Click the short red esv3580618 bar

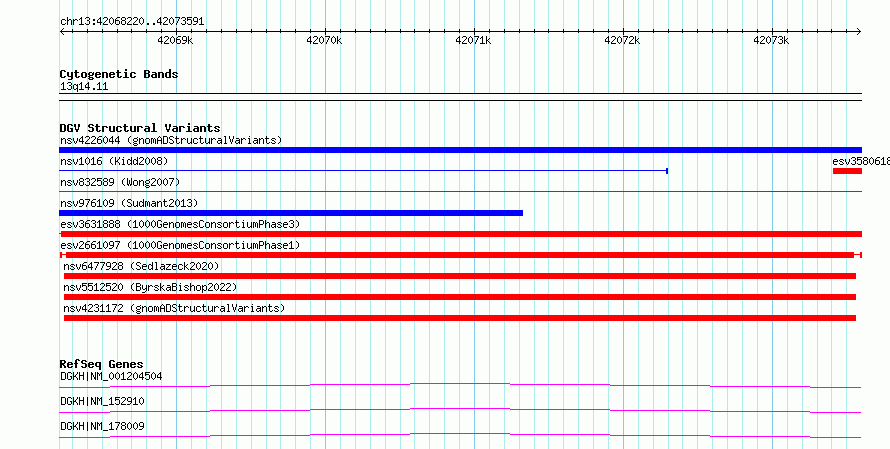tap(847, 171)
